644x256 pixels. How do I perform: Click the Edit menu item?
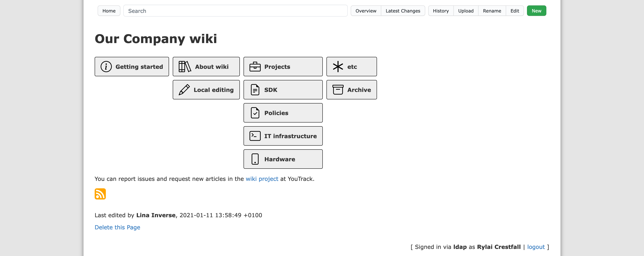[x=514, y=11]
